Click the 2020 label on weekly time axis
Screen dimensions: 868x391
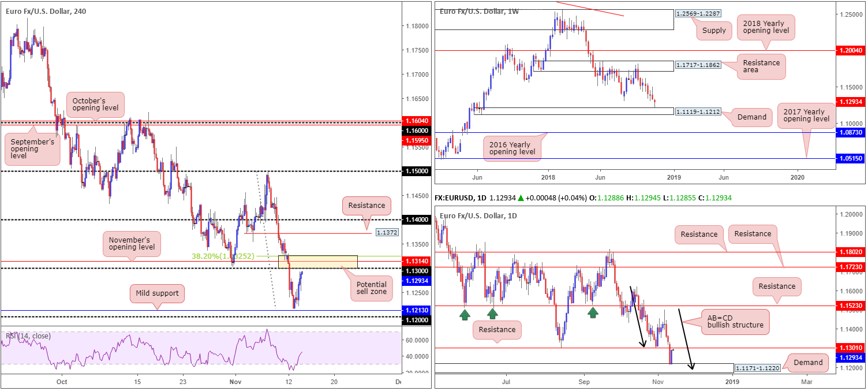pyautogui.click(x=797, y=177)
